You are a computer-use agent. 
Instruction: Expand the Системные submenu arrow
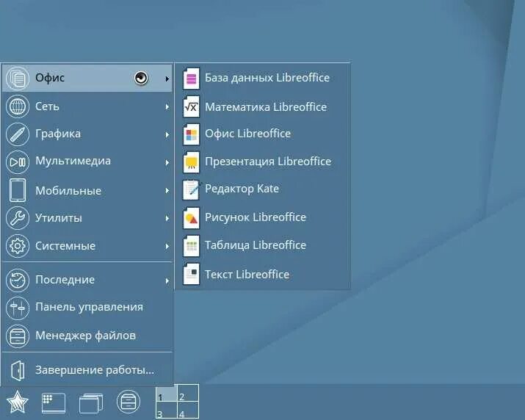click(x=167, y=247)
